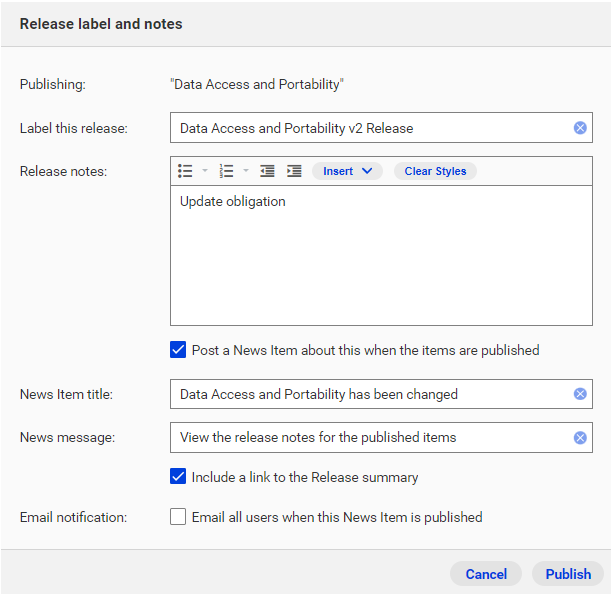Focus the Release notes text area
The height and width of the screenshot is (596, 613).
click(381, 256)
